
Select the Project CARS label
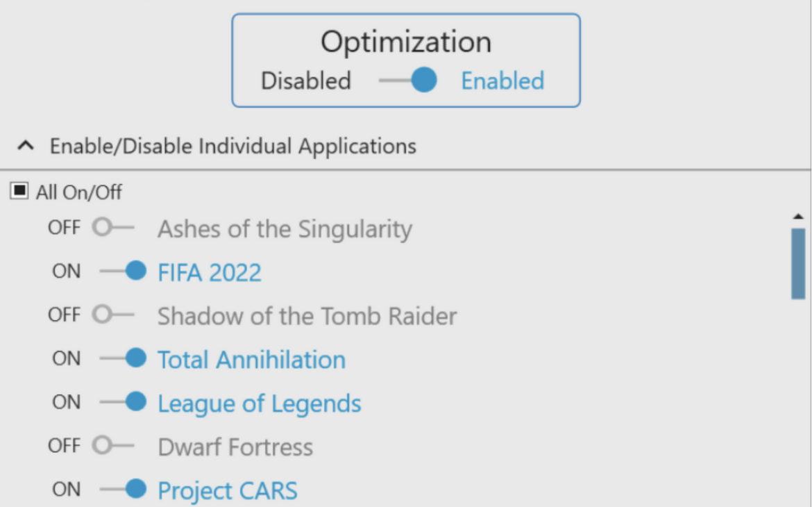pyautogui.click(x=227, y=490)
